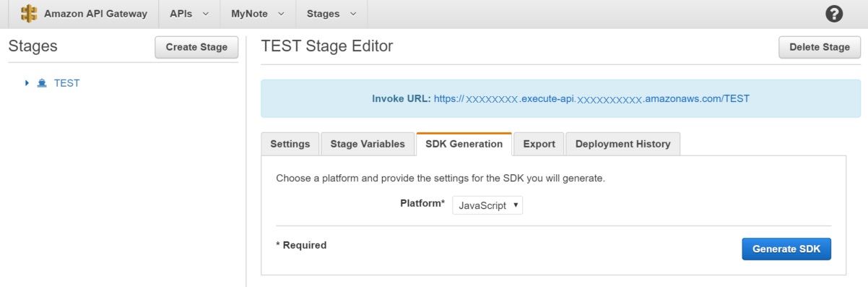Open the Platform JavaScript select box

click(487, 205)
